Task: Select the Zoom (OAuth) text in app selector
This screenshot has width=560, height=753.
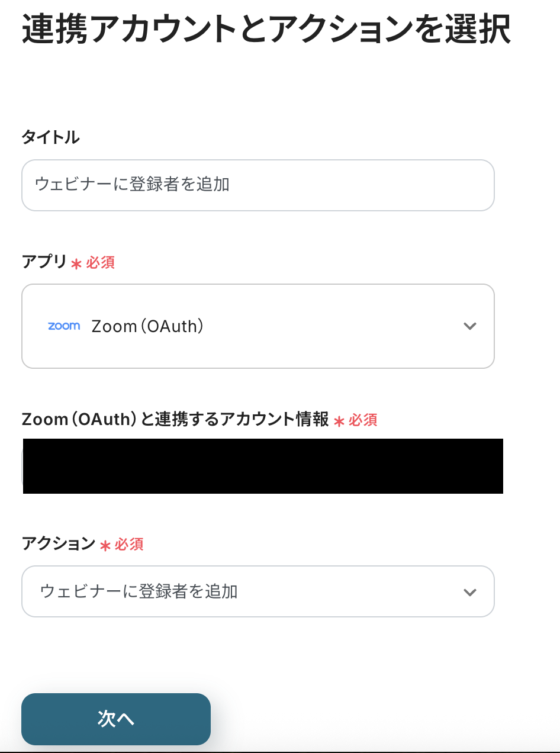Action: 148,326
